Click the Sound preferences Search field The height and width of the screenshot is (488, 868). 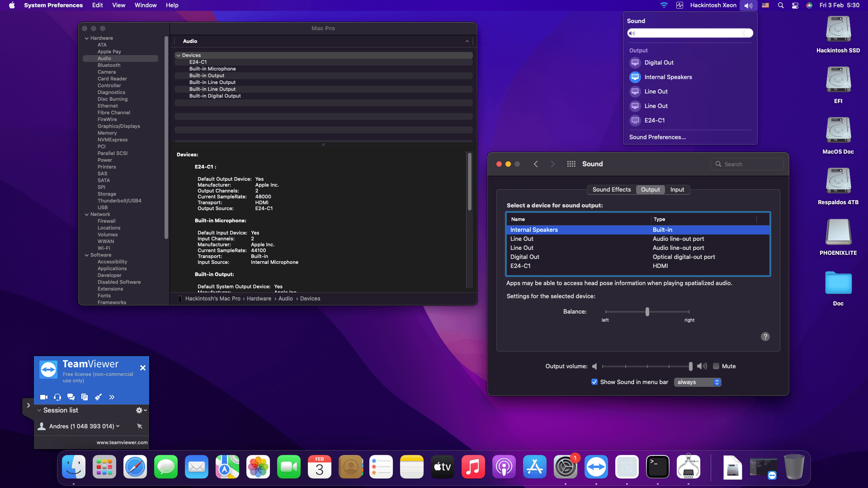(747, 164)
